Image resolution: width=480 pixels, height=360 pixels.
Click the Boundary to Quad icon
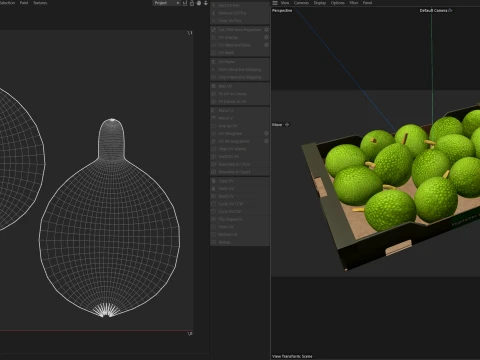coord(214,172)
